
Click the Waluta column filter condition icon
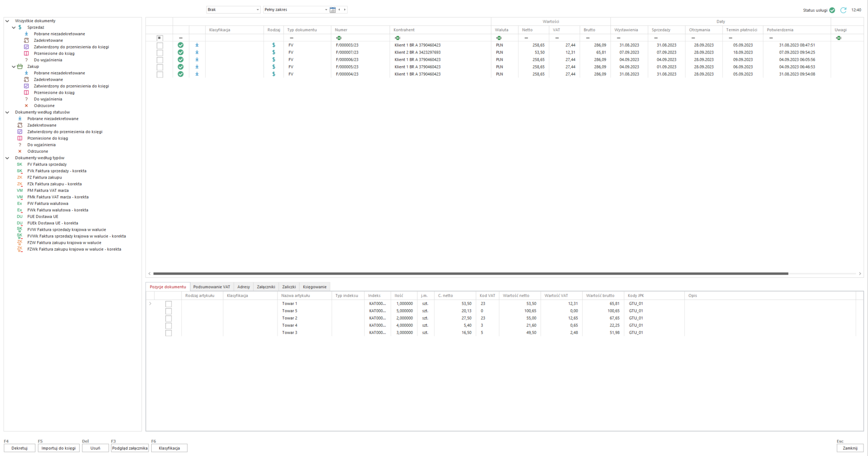[x=499, y=38]
